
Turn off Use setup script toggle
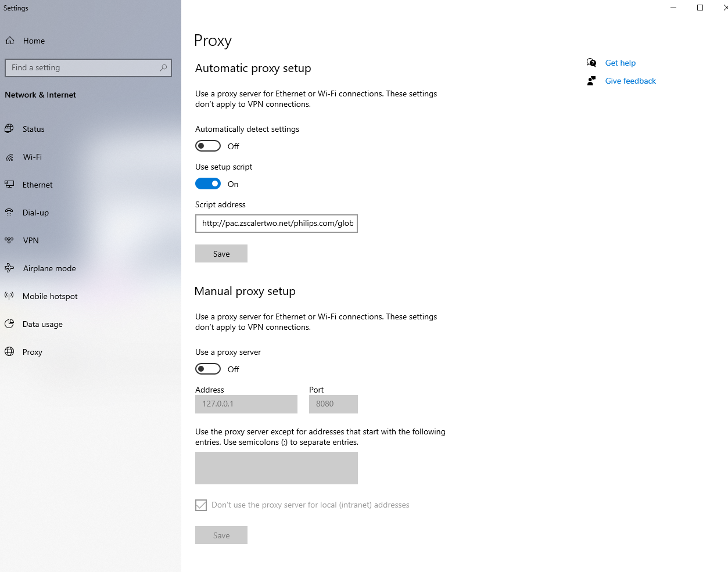point(208,184)
